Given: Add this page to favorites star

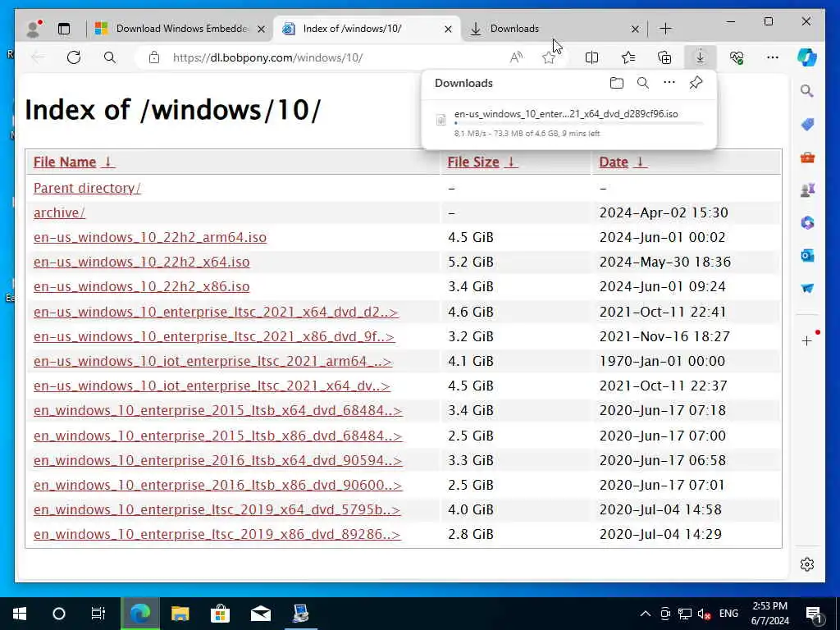Looking at the screenshot, I should coord(548,57).
